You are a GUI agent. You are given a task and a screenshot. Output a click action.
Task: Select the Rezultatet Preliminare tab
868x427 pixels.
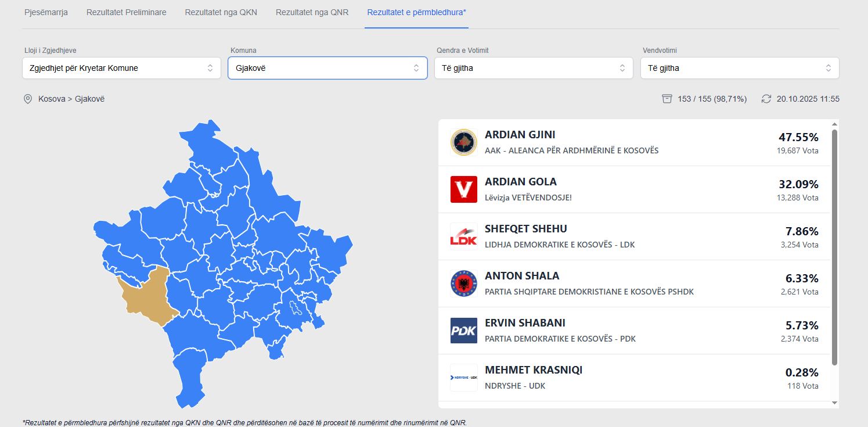[x=126, y=12]
